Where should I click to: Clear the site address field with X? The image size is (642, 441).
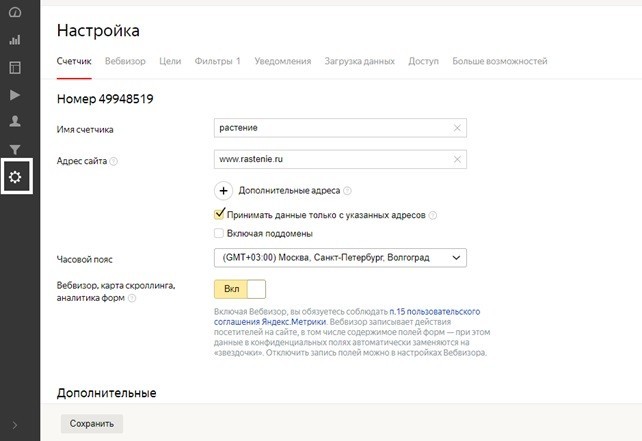[x=457, y=159]
